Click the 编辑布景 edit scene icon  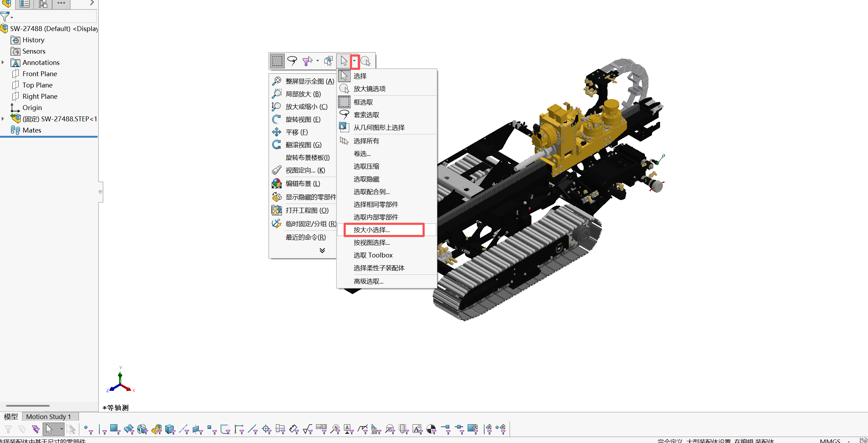(277, 183)
